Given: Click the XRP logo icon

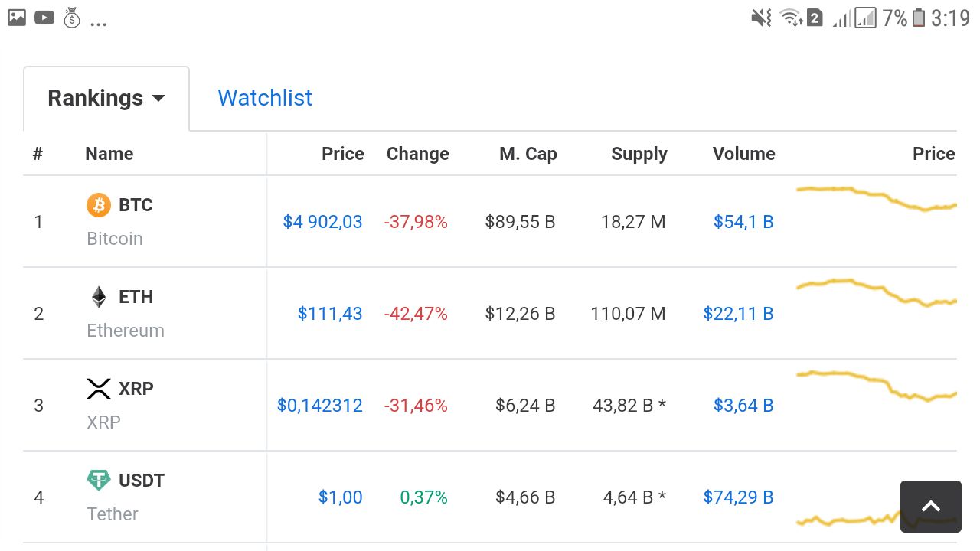Looking at the screenshot, I should (99, 389).
